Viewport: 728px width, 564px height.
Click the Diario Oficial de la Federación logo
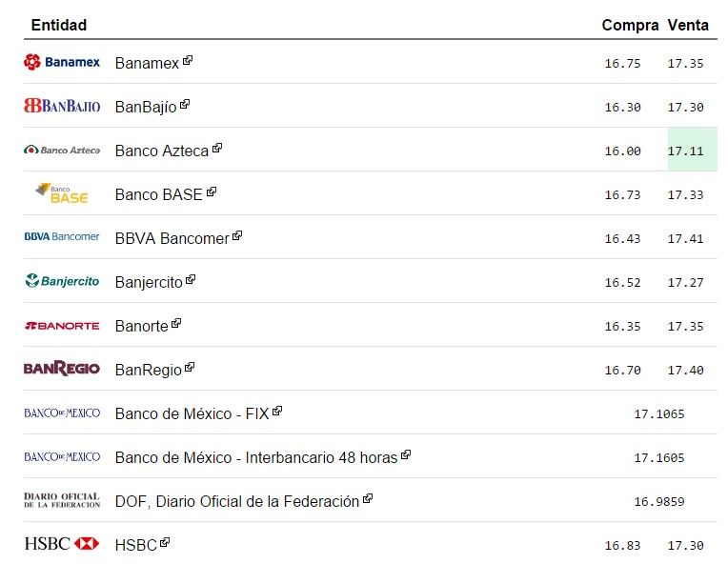(x=62, y=500)
